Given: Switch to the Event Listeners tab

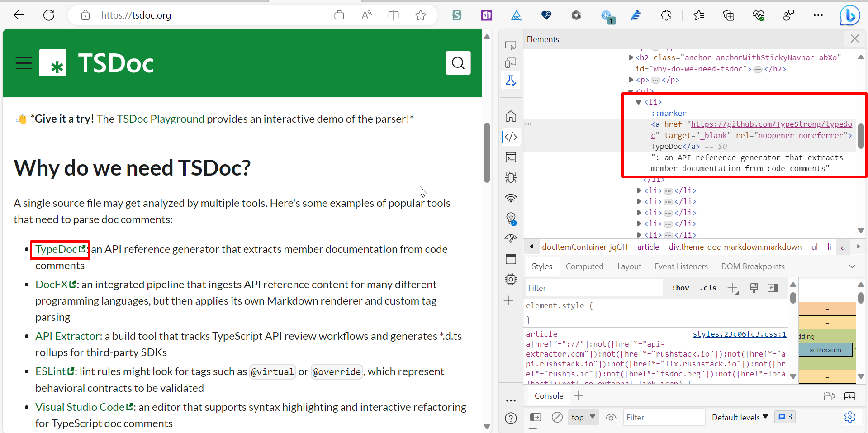Looking at the screenshot, I should pos(681,266).
